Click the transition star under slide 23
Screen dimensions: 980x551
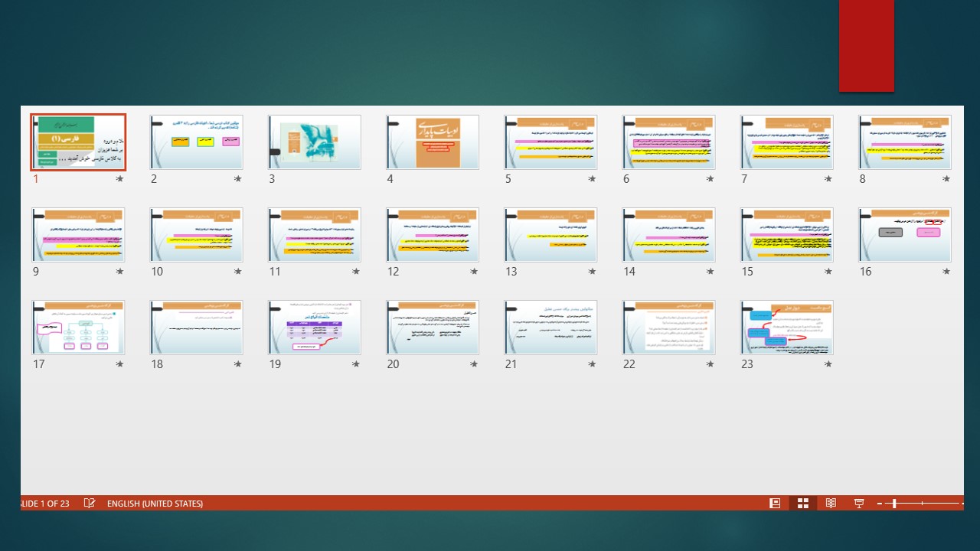pos(828,364)
